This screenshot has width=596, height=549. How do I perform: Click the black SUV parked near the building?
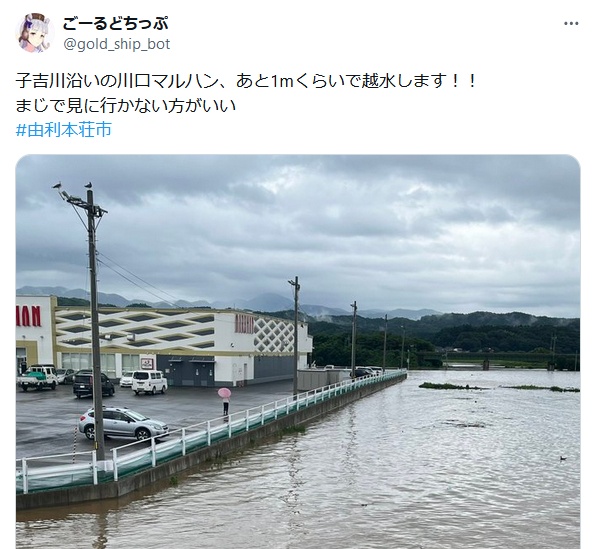[93, 384]
